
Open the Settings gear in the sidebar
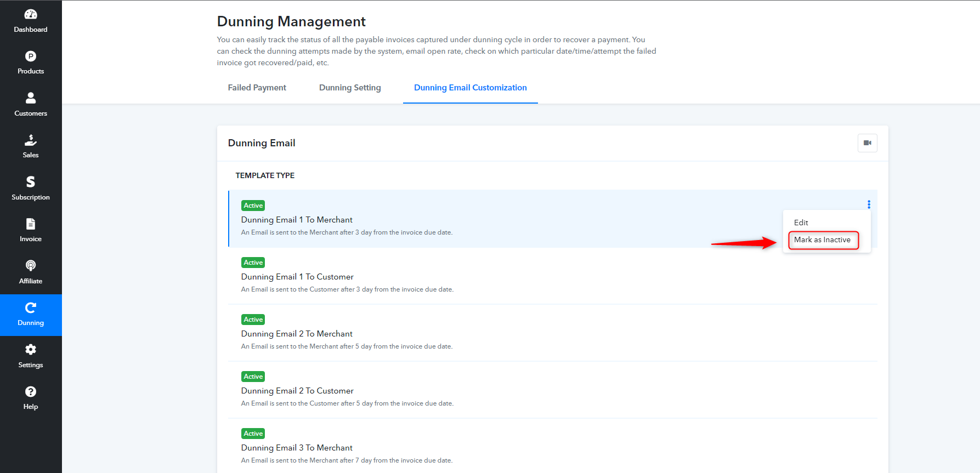tap(31, 349)
